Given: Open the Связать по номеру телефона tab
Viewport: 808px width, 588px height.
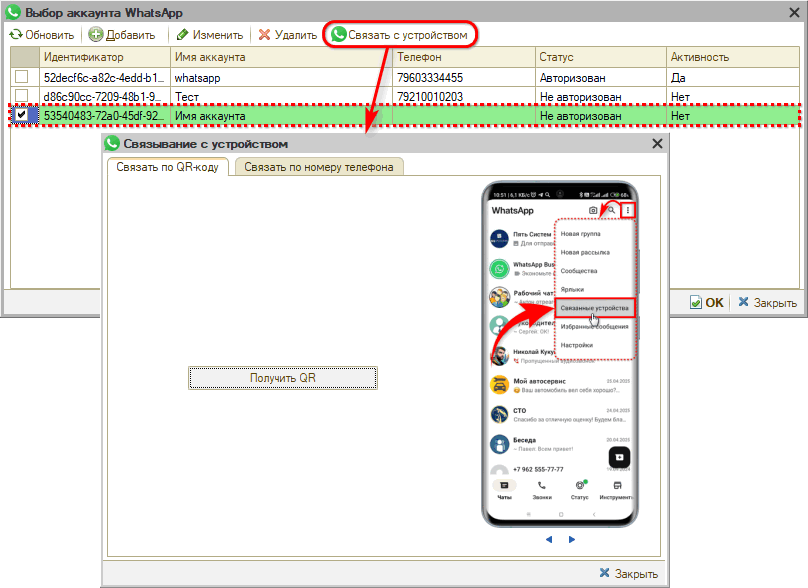Looking at the screenshot, I should (319, 167).
